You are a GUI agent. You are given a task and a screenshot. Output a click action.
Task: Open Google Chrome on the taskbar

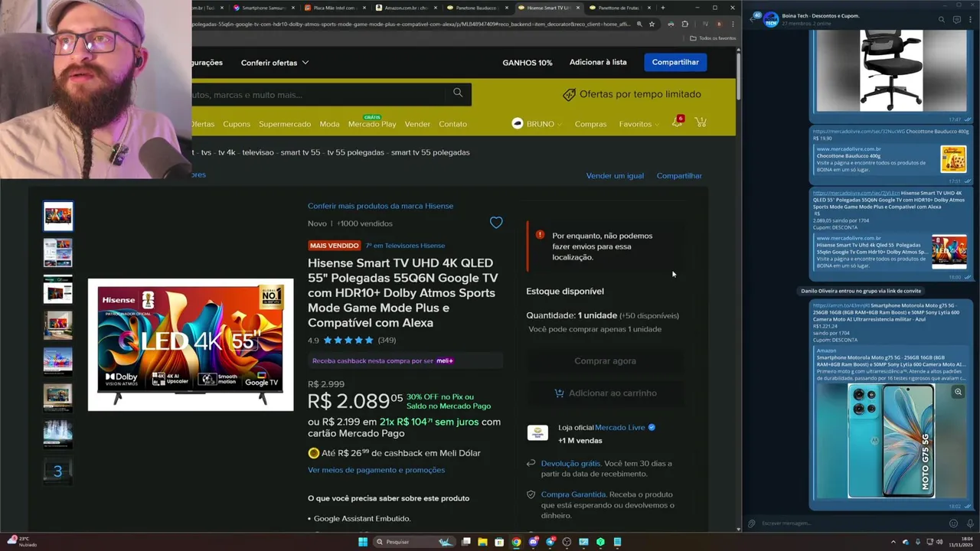(516, 542)
